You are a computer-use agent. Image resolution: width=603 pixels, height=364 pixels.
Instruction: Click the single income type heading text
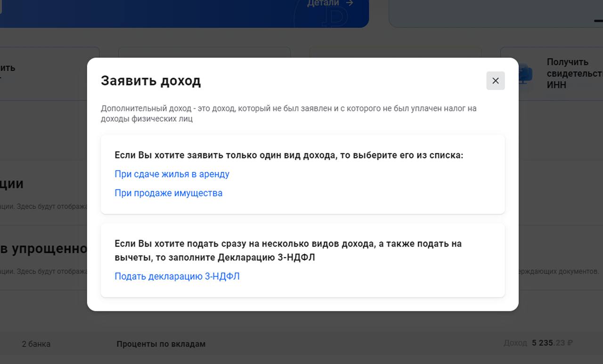click(x=289, y=155)
